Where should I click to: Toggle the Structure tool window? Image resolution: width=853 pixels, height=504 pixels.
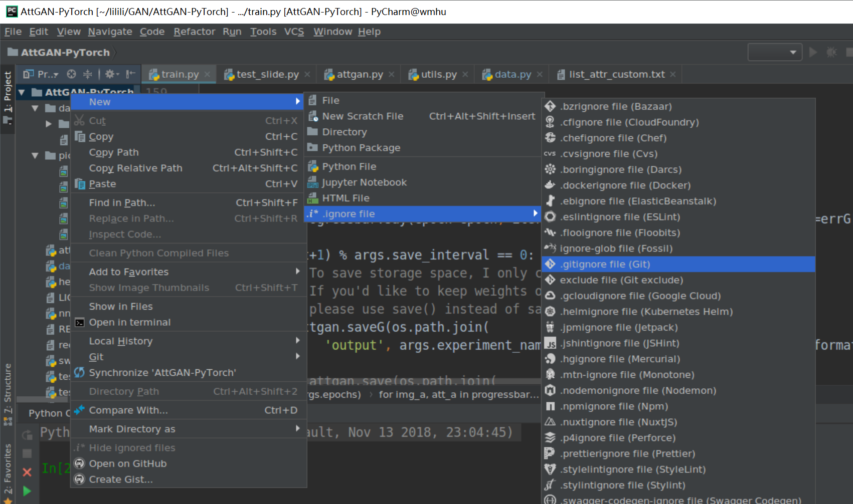8,394
